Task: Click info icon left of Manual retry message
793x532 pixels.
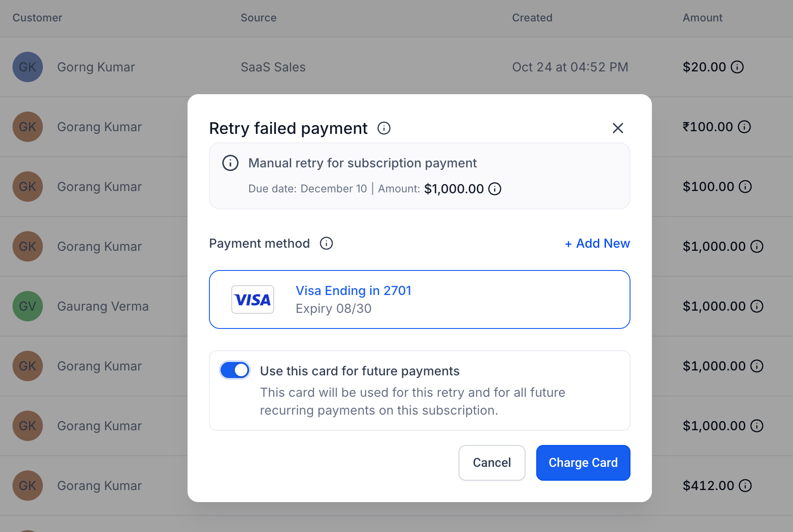Action: click(x=230, y=163)
